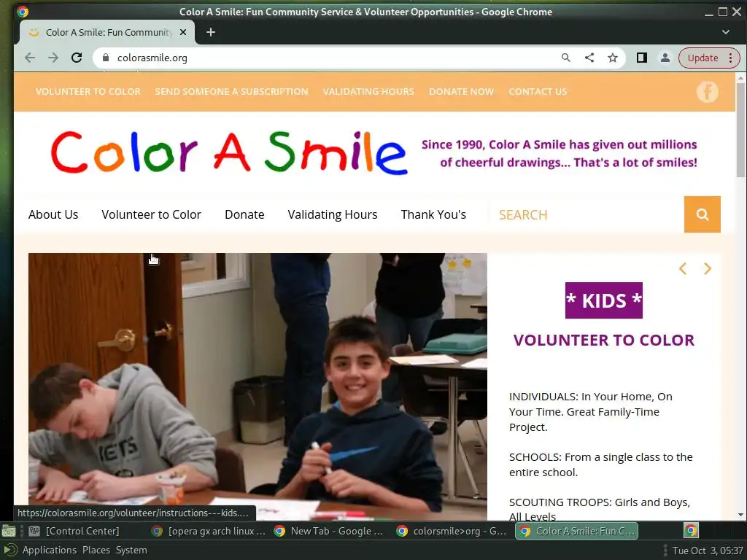
Task: Open VALIDATING HOURS in top orange bar
Action: 368,91
